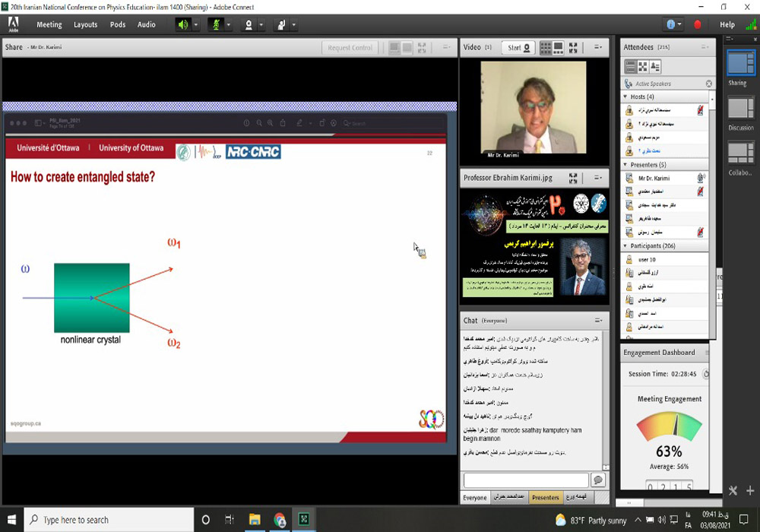Click the chat message input field
The width and height of the screenshot is (760, 532).
coord(526,480)
